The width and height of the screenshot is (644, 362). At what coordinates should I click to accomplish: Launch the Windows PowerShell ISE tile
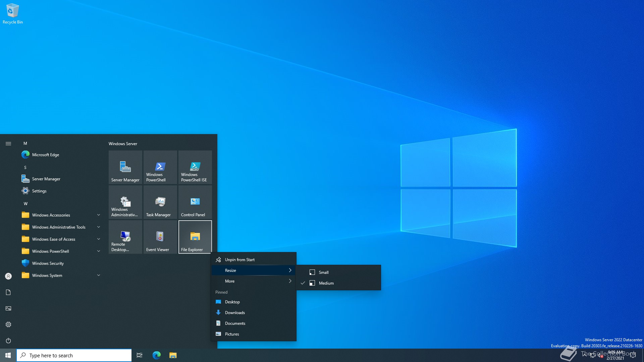coord(195,167)
